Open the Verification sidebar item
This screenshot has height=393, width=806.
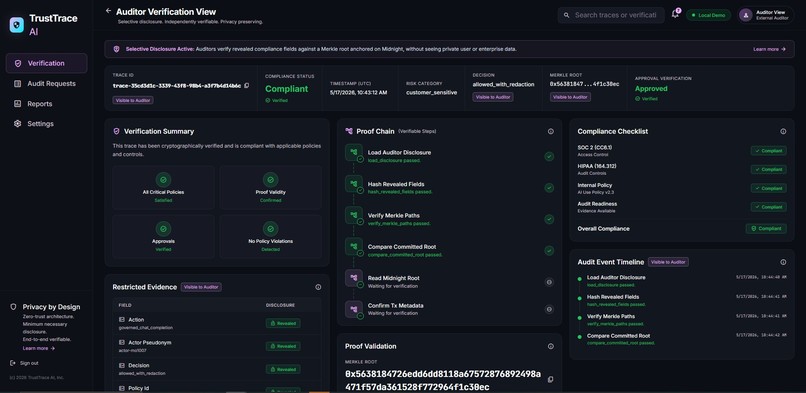46,63
